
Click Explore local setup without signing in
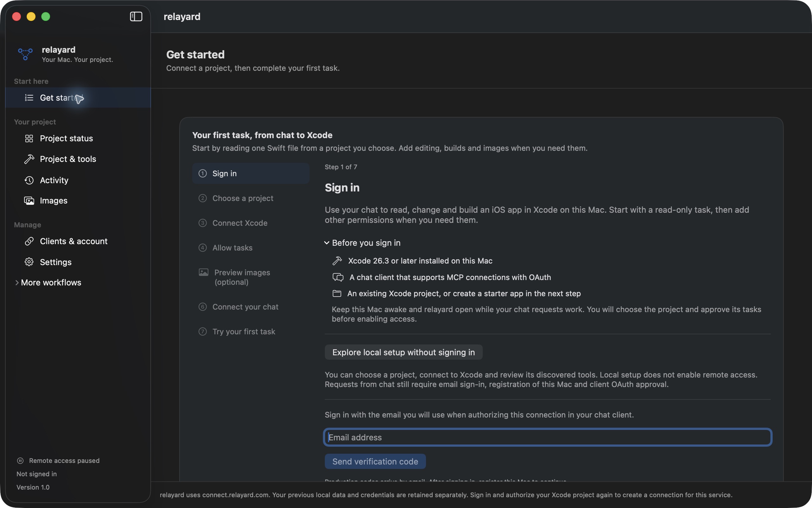[x=404, y=352]
